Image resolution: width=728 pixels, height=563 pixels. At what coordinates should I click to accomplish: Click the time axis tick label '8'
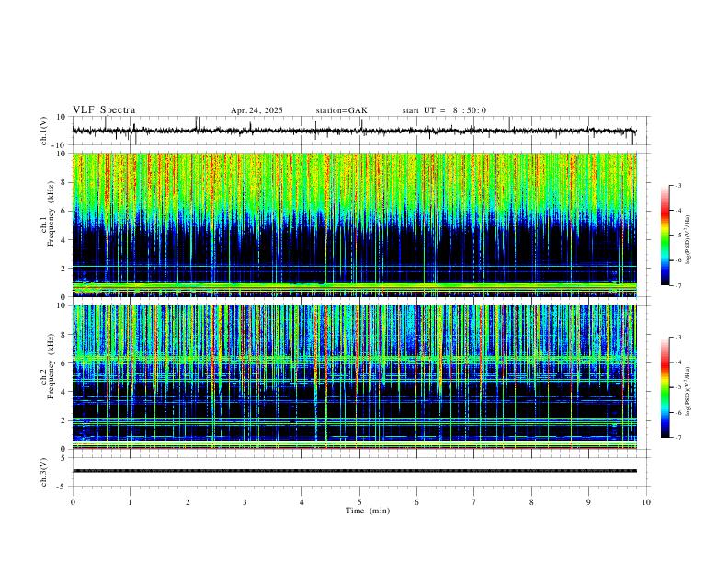(x=531, y=502)
